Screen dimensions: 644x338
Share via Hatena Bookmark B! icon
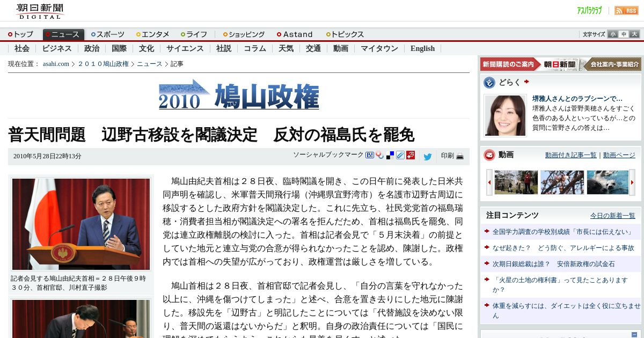point(369,156)
